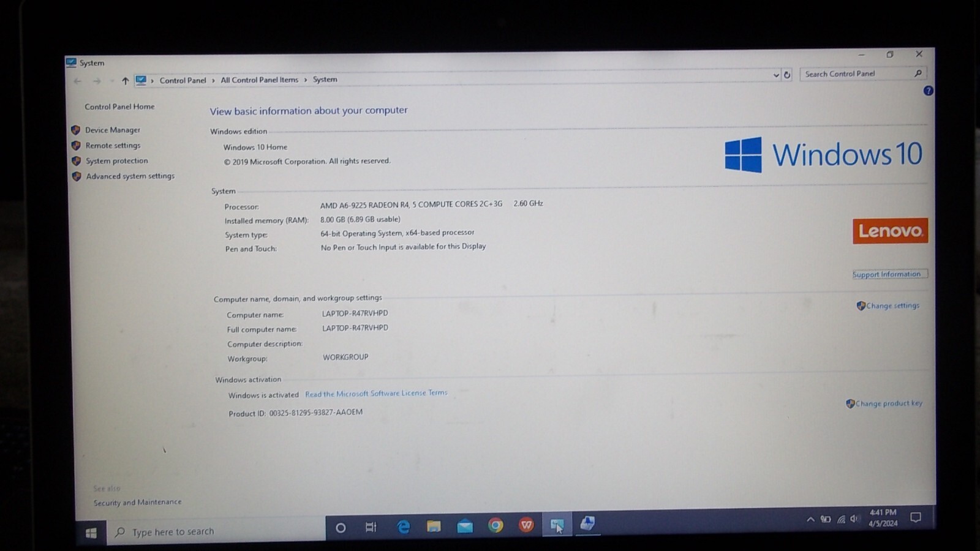This screenshot has height=551, width=980.
Task: Click the active System window taskbar icon
Action: click(x=557, y=525)
